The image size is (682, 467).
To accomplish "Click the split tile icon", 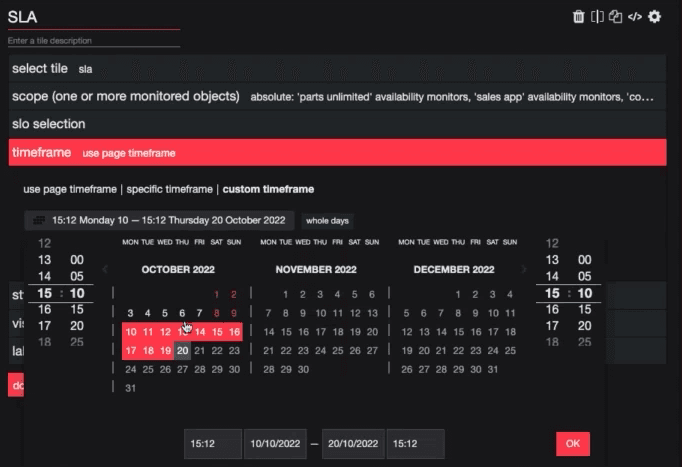I will tap(597, 17).
